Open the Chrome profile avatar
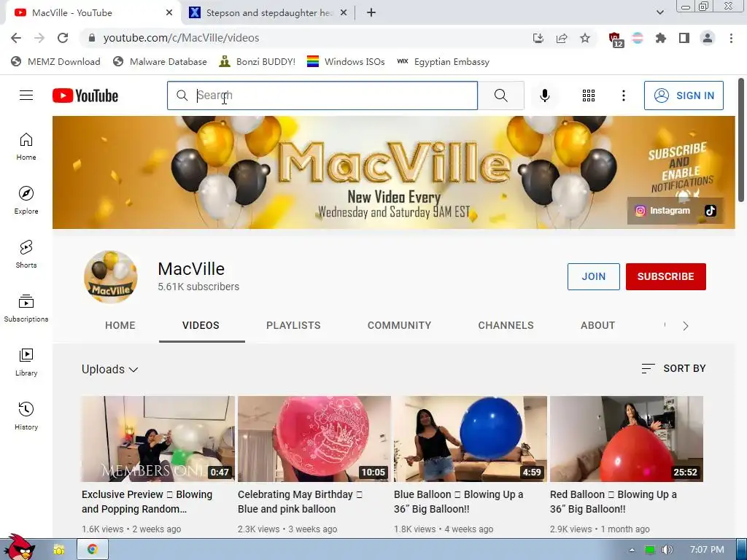Image resolution: width=747 pixels, height=560 pixels. click(x=708, y=38)
